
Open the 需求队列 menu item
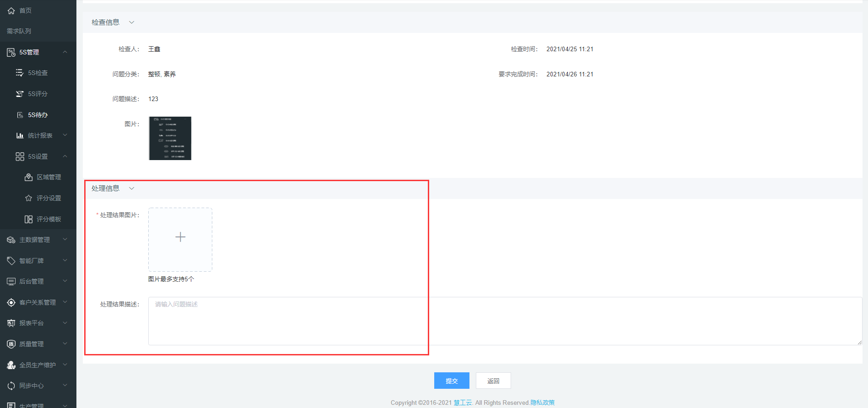pyautogui.click(x=19, y=31)
